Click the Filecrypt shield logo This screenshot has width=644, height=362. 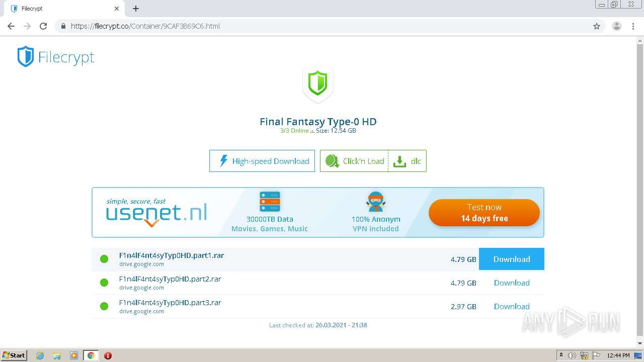point(26,56)
